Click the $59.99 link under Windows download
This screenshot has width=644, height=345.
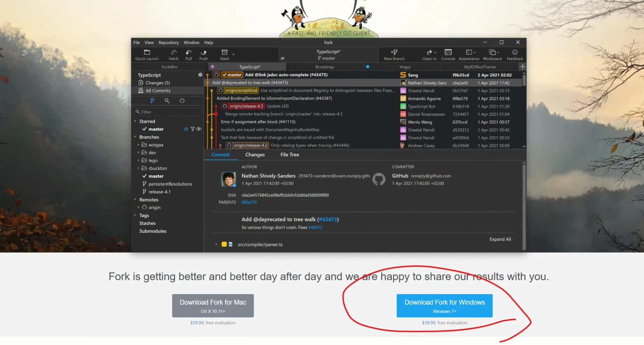click(x=429, y=323)
